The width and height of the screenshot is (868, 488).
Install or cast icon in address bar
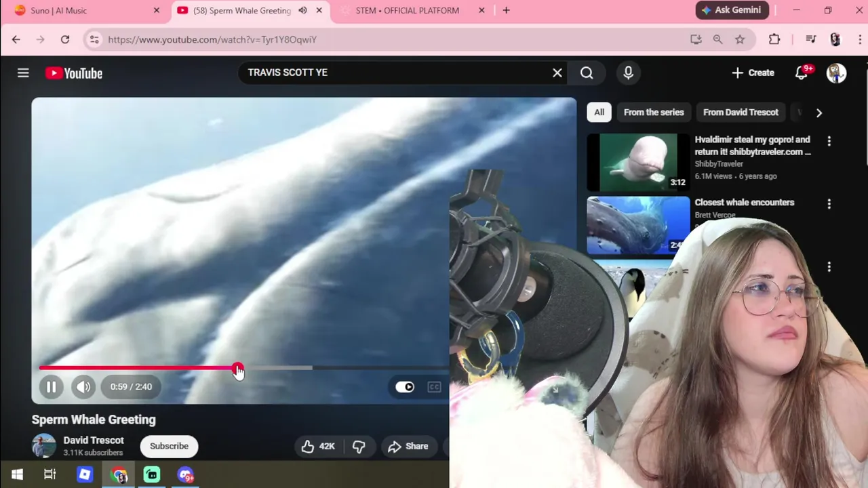coord(696,39)
